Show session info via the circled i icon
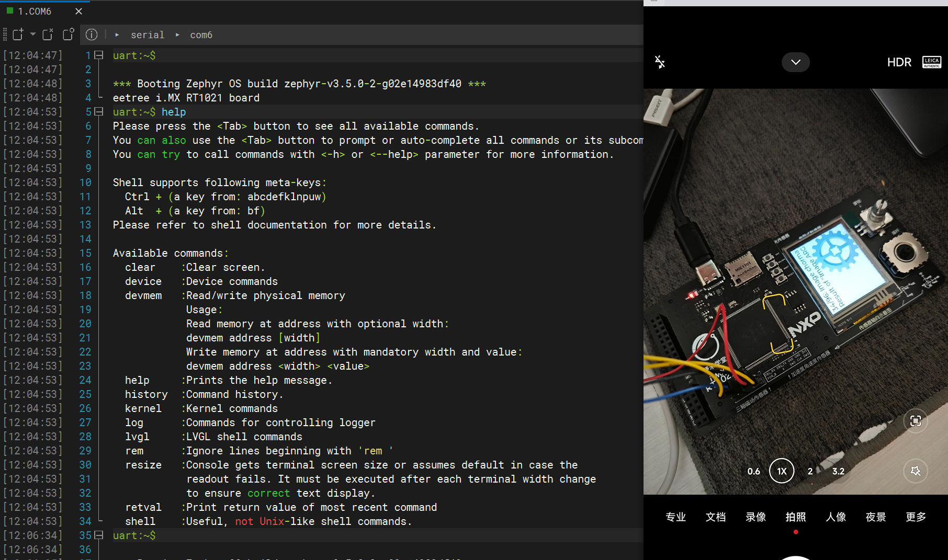Viewport: 948px width, 560px height. [x=92, y=35]
